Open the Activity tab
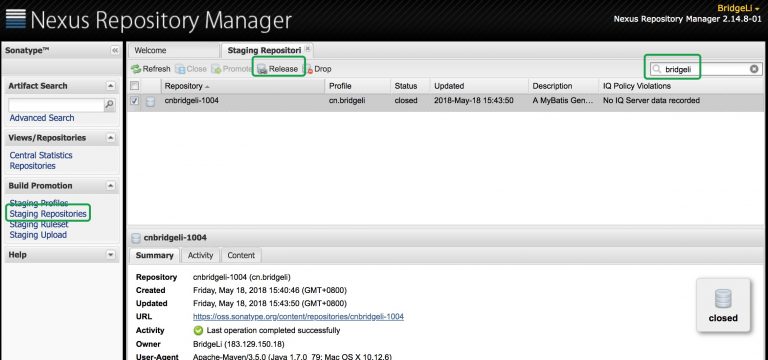This screenshot has height=360, width=768. [x=200, y=255]
